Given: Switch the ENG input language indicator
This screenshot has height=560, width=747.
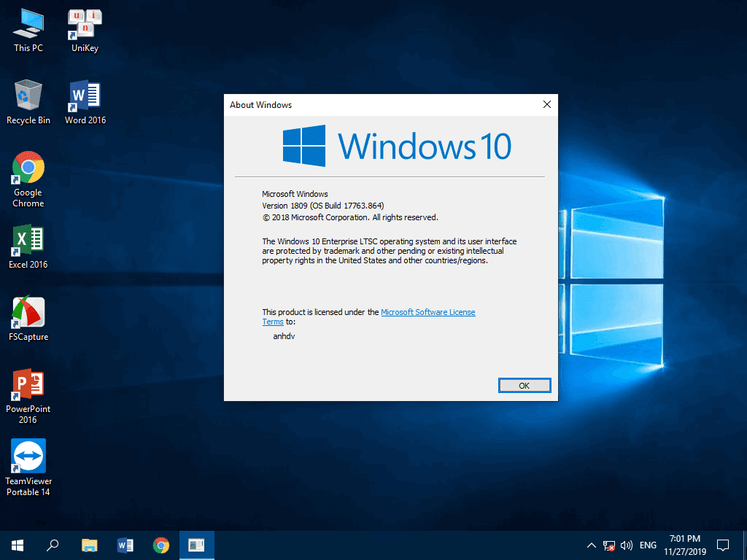Looking at the screenshot, I should [648, 545].
